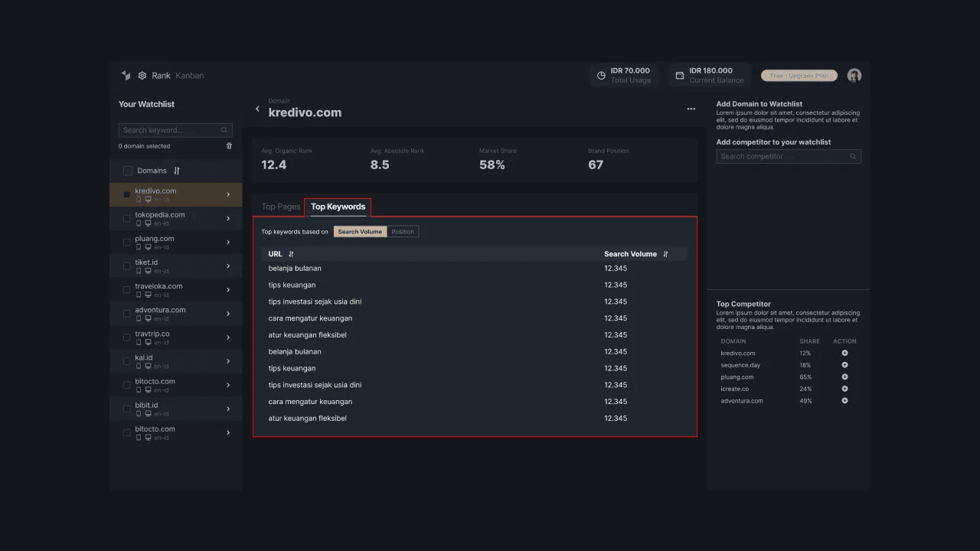Click the settings gear next to Rank
The width and height of the screenshot is (980, 551).
142,76
